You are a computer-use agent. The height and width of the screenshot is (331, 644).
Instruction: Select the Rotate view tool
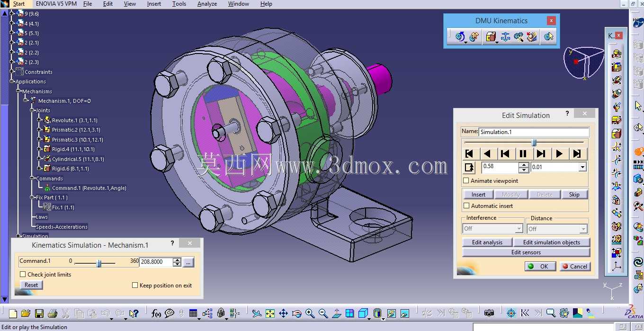(x=296, y=313)
